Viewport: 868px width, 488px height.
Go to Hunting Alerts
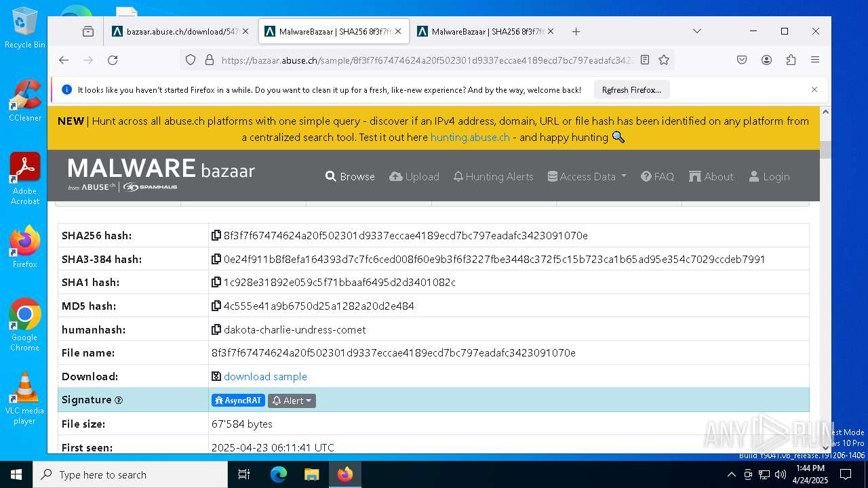[x=494, y=176]
